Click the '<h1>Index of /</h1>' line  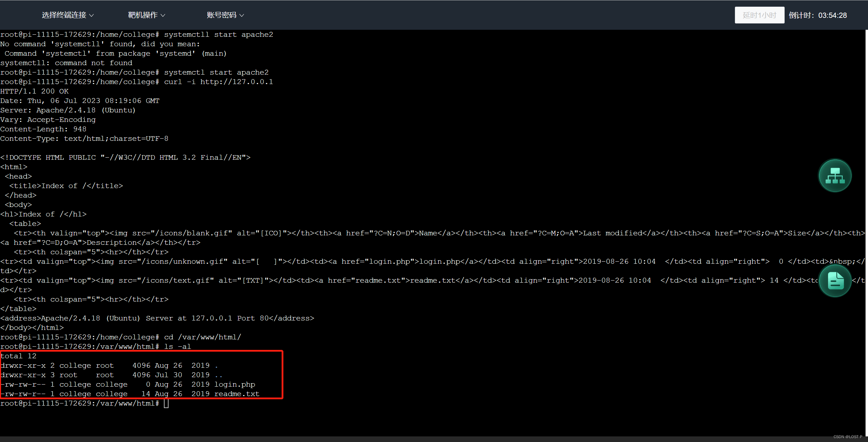coord(43,214)
